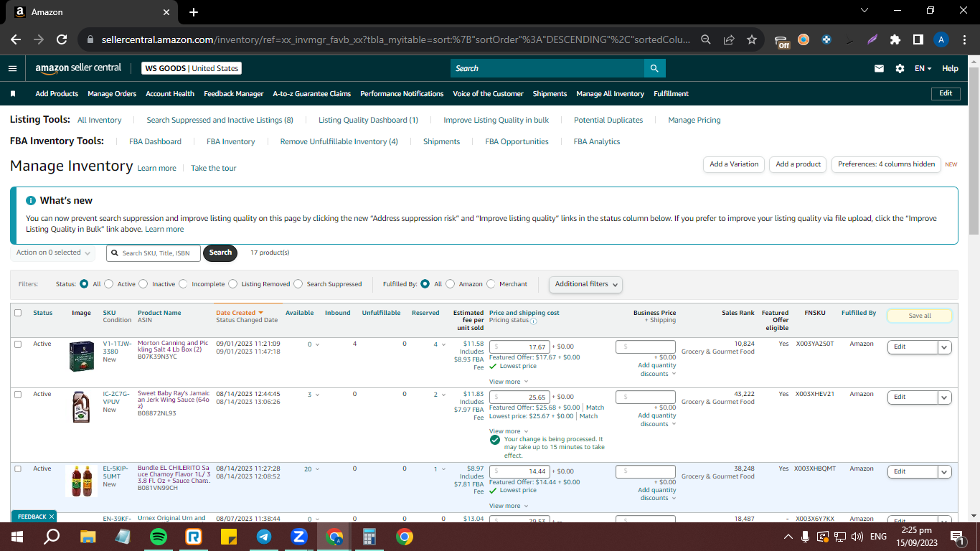980x551 pixels.
Task: Close the Feedback tab with the X
Action: pyautogui.click(x=52, y=517)
